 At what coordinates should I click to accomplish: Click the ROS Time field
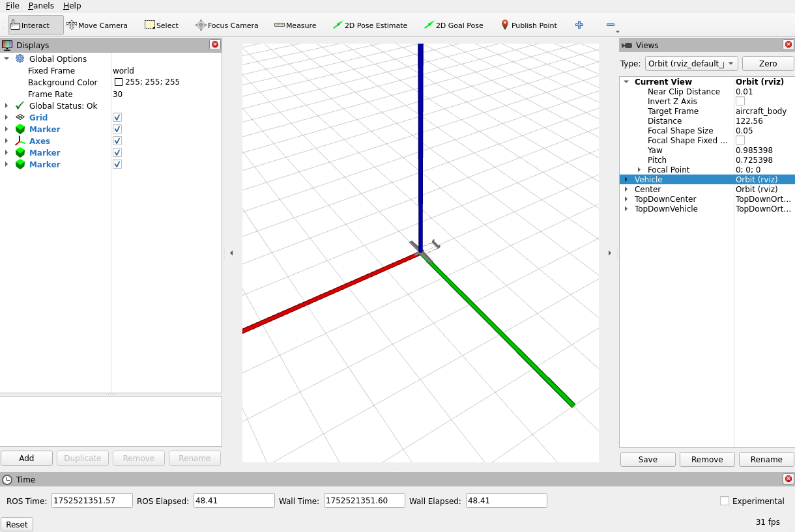[x=92, y=501]
